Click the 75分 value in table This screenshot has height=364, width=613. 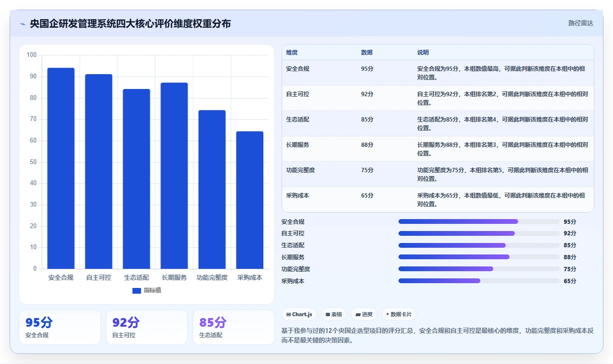[367, 170]
